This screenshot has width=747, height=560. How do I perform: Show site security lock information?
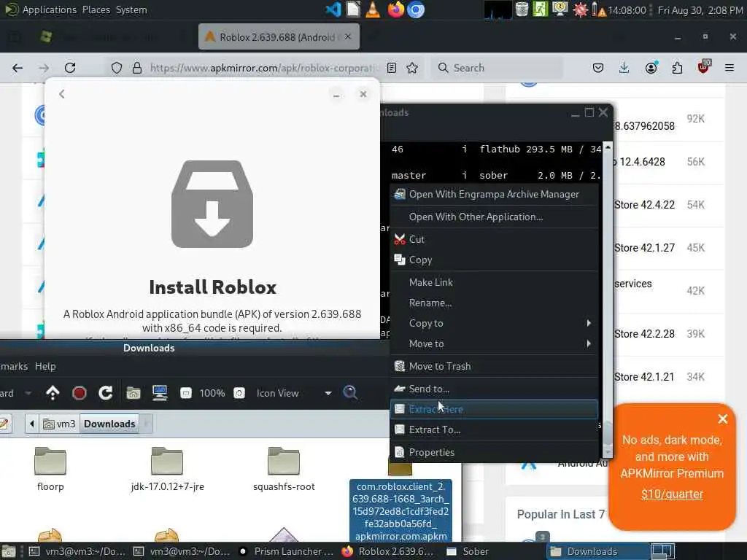coord(136,68)
